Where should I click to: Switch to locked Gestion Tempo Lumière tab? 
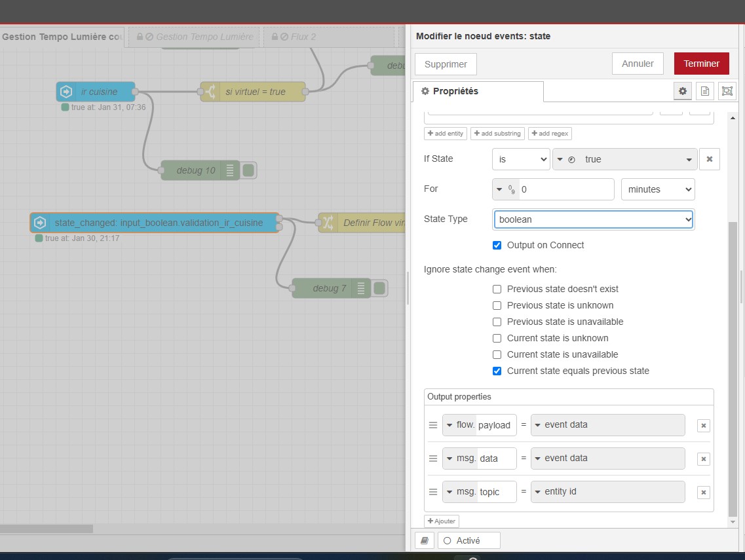coord(194,37)
